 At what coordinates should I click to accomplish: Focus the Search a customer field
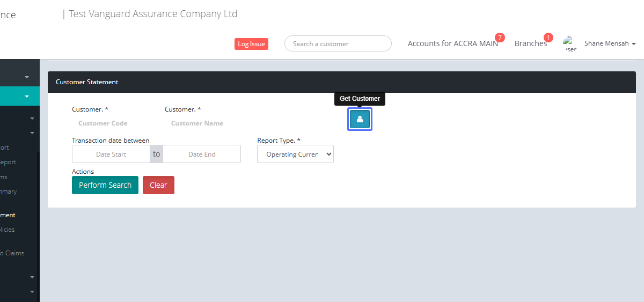(x=338, y=44)
